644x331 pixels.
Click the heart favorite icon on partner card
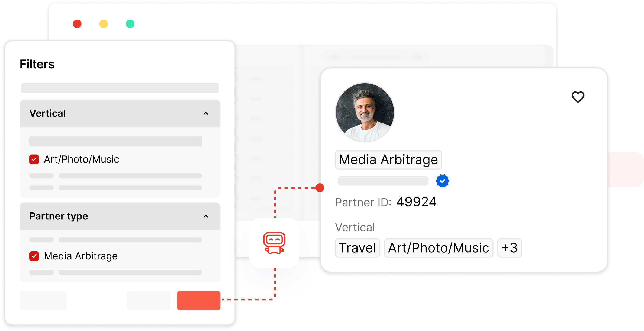(x=578, y=97)
